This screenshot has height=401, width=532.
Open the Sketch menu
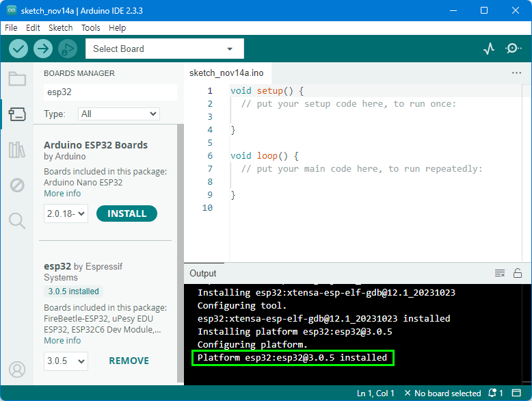[x=60, y=28]
